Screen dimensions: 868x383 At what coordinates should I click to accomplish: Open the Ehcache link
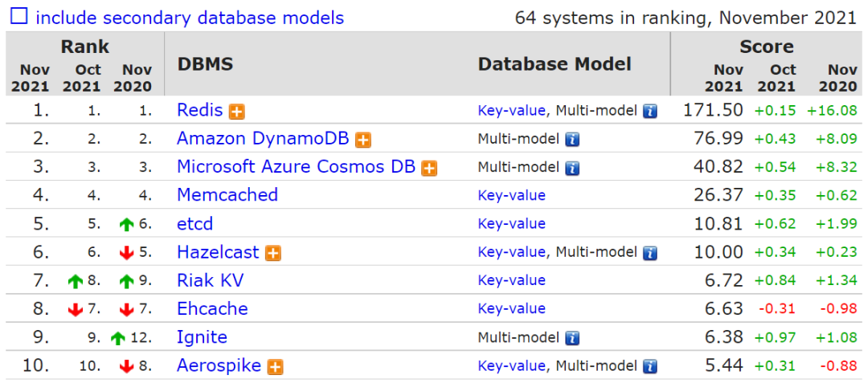[x=212, y=309]
